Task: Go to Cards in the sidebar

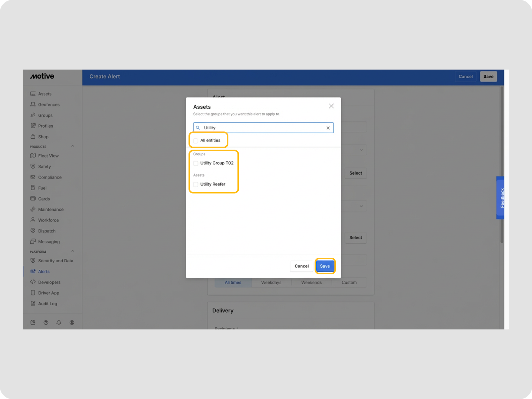Action: click(x=44, y=199)
